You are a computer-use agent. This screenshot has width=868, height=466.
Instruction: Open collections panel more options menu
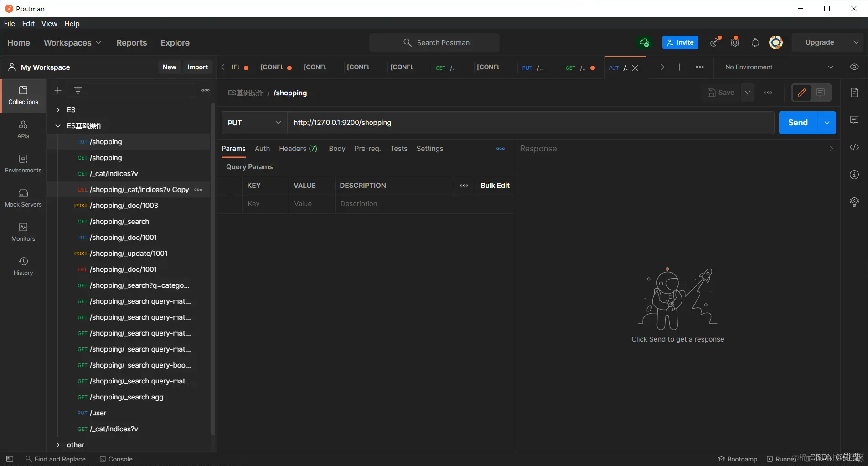(206, 90)
